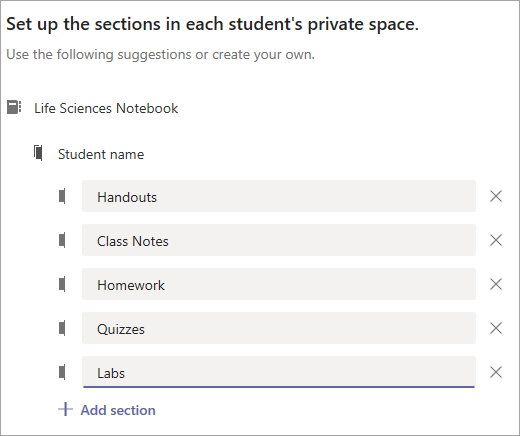Click the Life Sciences Notebook icon
Viewport: 520px width, 436px height.
(x=14, y=107)
